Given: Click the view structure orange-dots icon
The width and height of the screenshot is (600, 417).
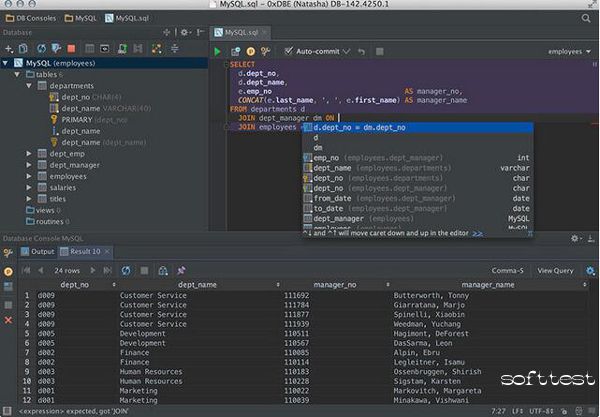Looking at the screenshot, I should [x=157, y=49].
